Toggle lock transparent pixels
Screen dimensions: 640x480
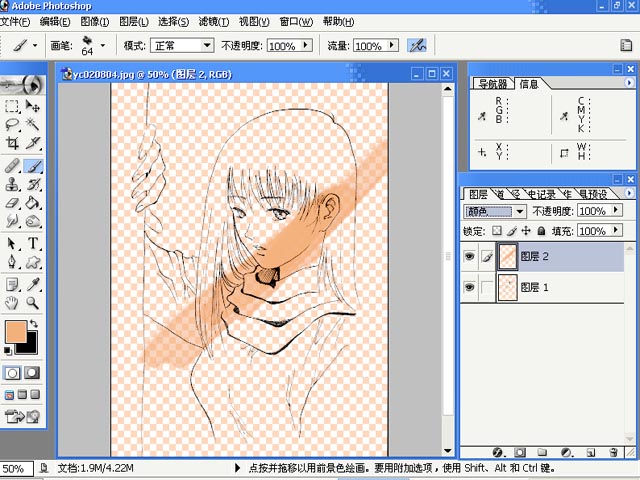(x=496, y=231)
